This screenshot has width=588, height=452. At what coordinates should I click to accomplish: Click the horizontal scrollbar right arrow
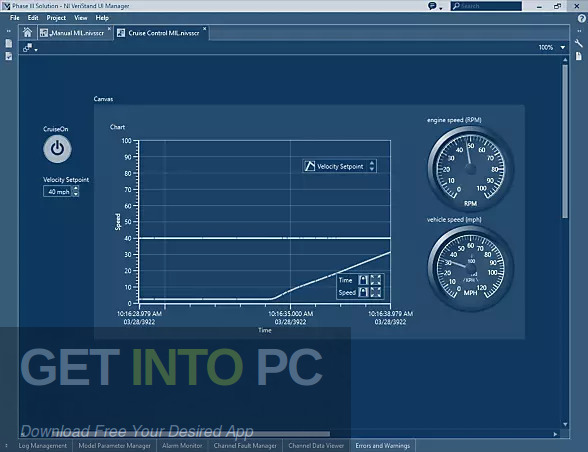[x=555, y=434]
